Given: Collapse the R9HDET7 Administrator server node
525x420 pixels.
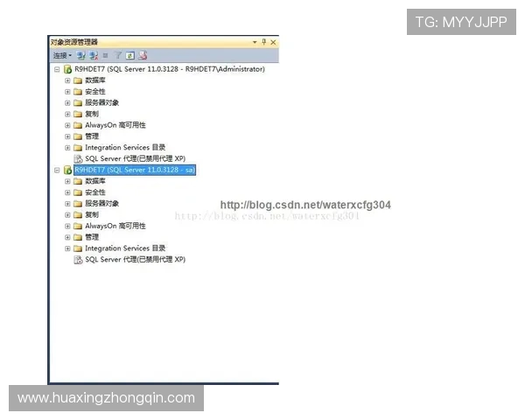Looking at the screenshot, I should click(x=57, y=69).
